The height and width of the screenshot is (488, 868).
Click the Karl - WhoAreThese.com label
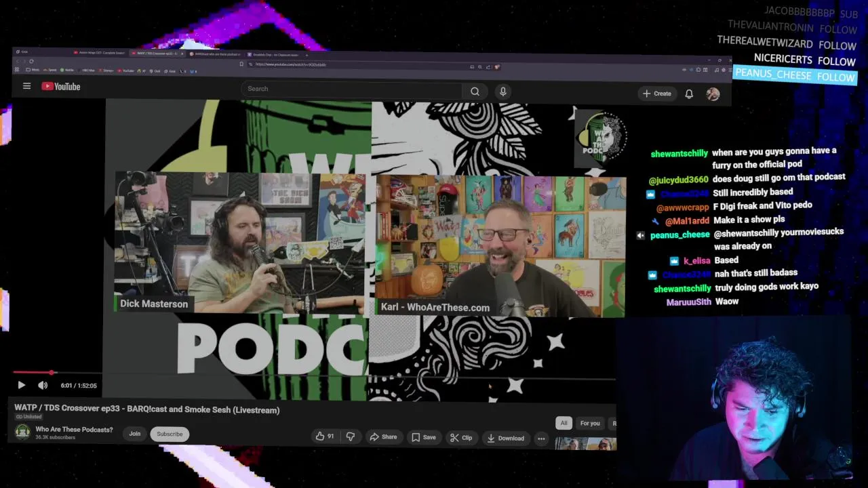pos(435,307)
